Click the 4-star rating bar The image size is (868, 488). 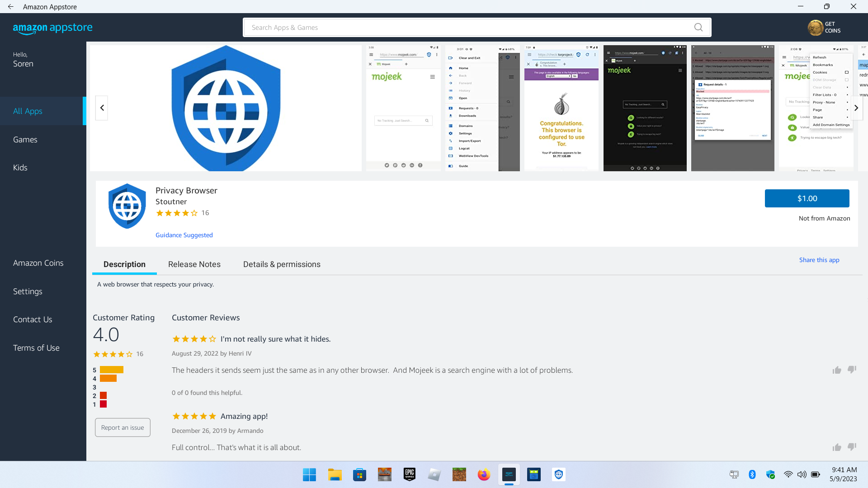(x=108, y=378)
